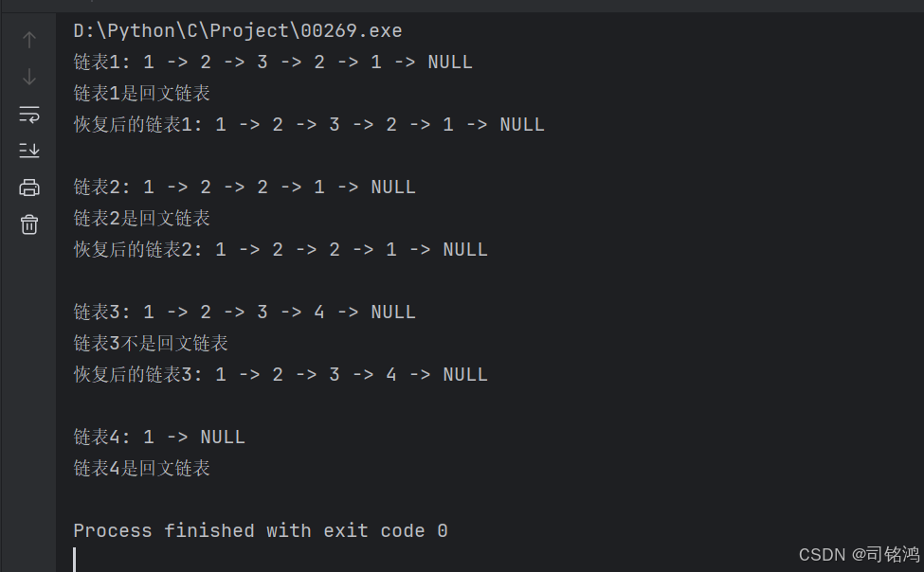Toggle soft-wrap in the console
This screenshot has width=924, height=572.
pyautogui.click(x=28, y=115)
